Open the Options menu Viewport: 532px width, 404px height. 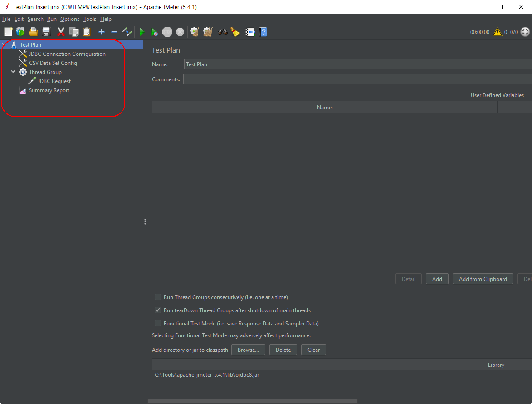(x=70, y=19)
